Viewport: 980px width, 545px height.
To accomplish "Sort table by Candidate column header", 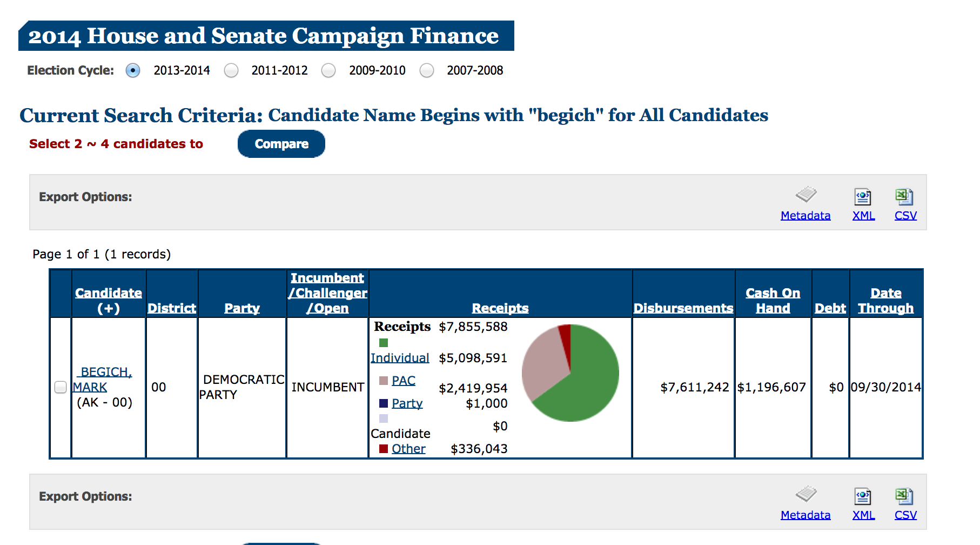I will (x=109, y=293).
